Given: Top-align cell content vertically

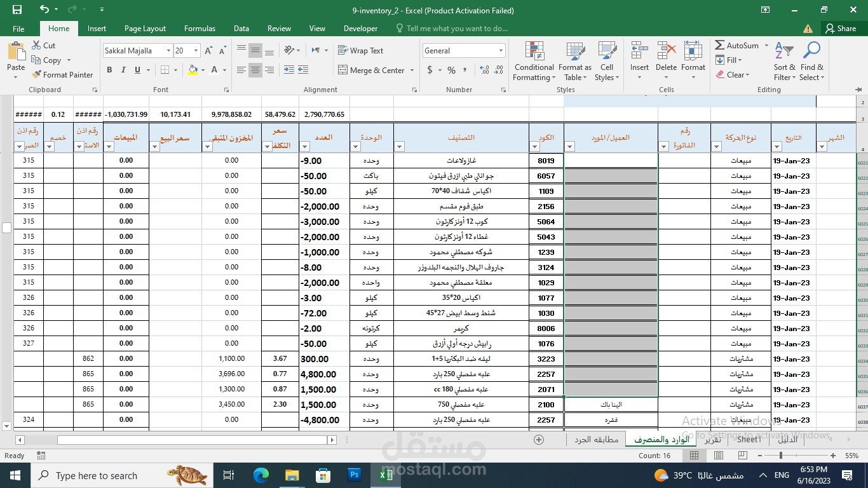Looking at the screenshot, I should tap(241, 50).
